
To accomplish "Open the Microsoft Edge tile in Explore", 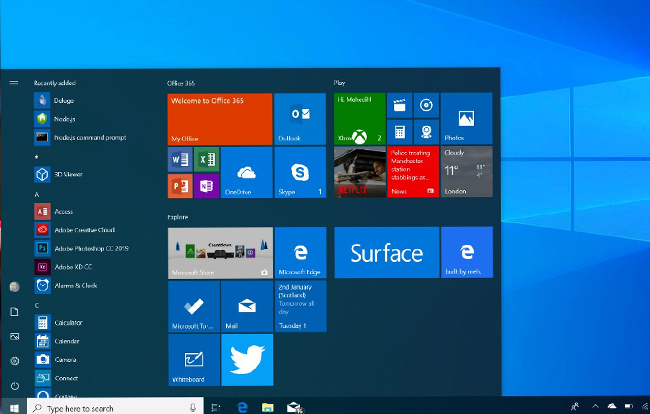I will 300,253.
